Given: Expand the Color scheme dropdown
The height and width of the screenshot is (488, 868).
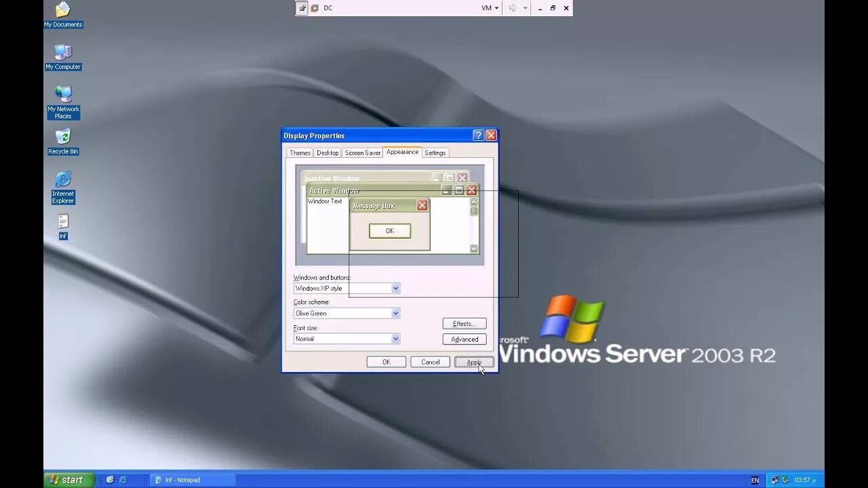Looking at the screenshot, I should (395, 314).
